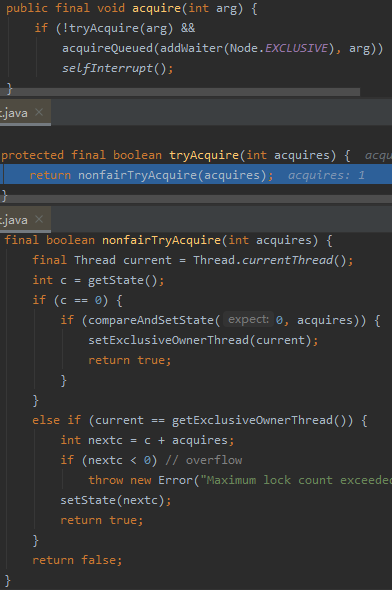Click the 'expect:' parameter hint in compareAndSetState
The image size is (392, 590).
(248, 320)
